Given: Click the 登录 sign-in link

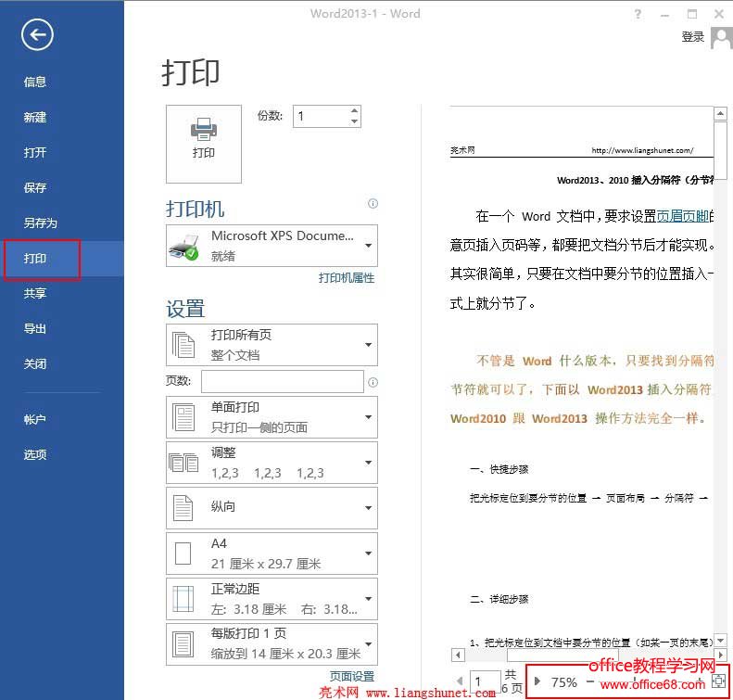Looking at the screenshot, I should (x=693, y=37).
